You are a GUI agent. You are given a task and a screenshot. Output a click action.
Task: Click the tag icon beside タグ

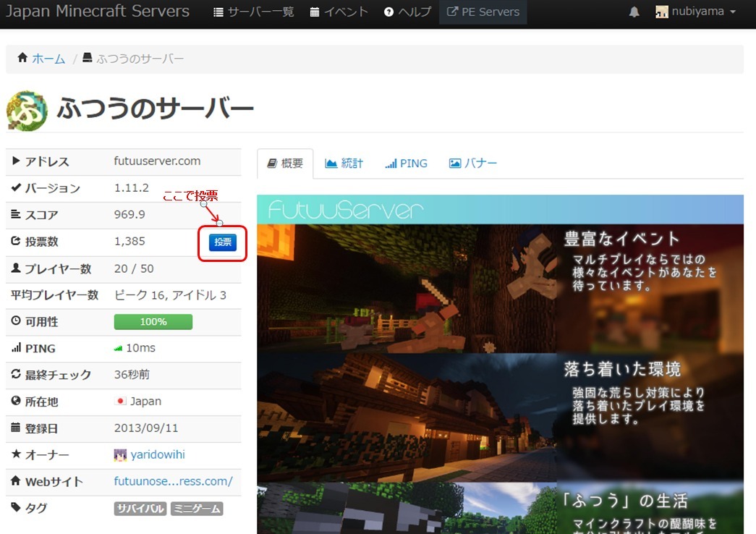(16, 508)
